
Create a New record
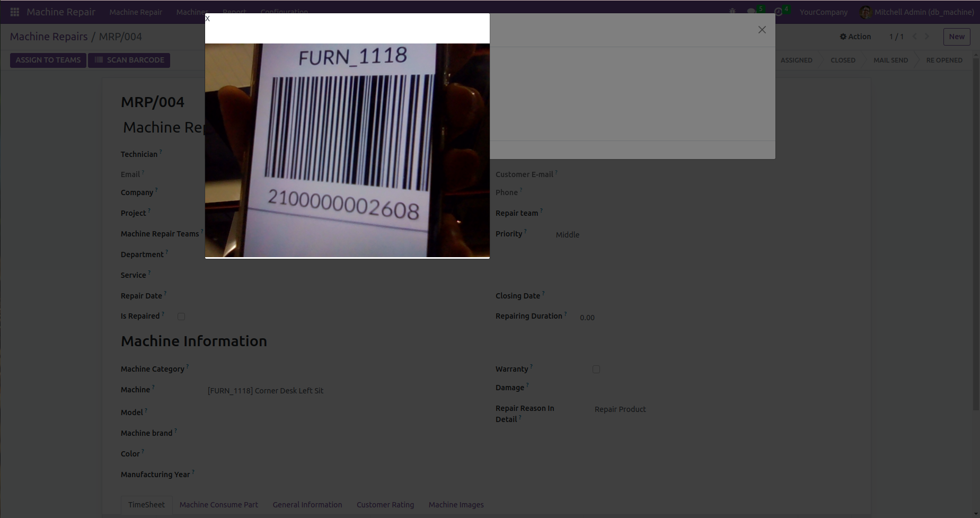957,37
